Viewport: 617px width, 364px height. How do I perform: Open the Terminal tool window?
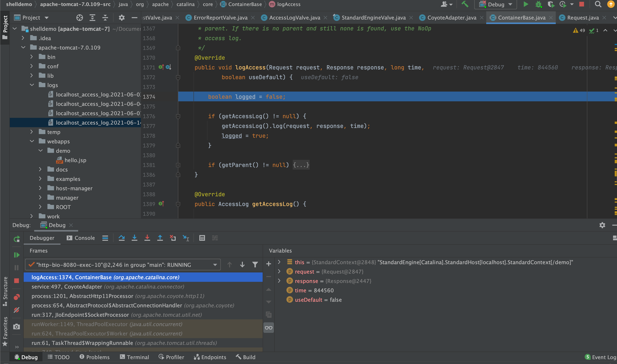pyautogui.click(x=134, y=357)
